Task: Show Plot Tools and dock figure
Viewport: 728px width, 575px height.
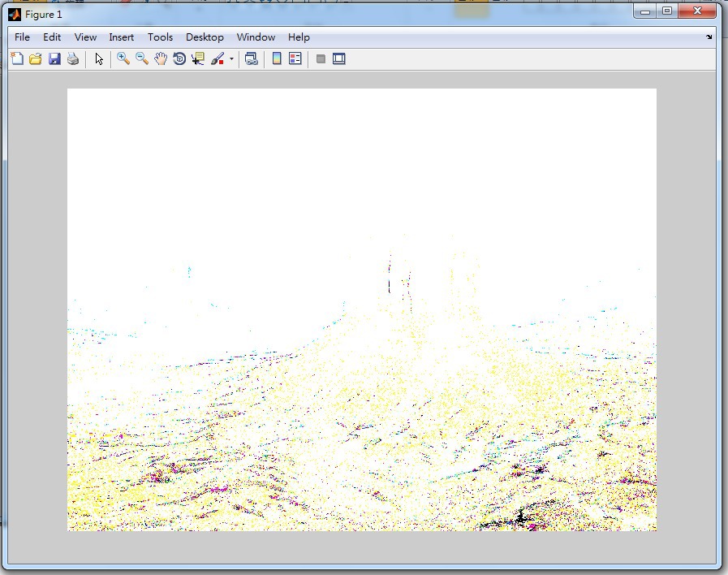Action: tap(339, 58)
